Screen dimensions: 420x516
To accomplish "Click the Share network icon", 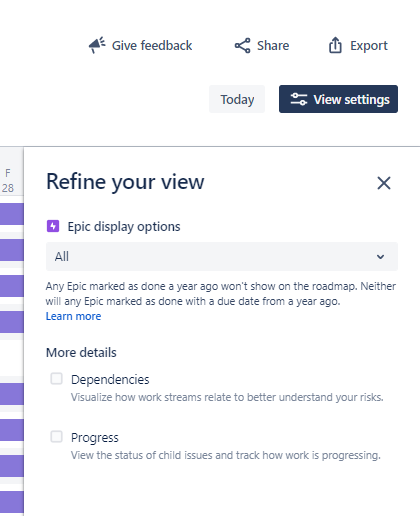I will 242,46.
